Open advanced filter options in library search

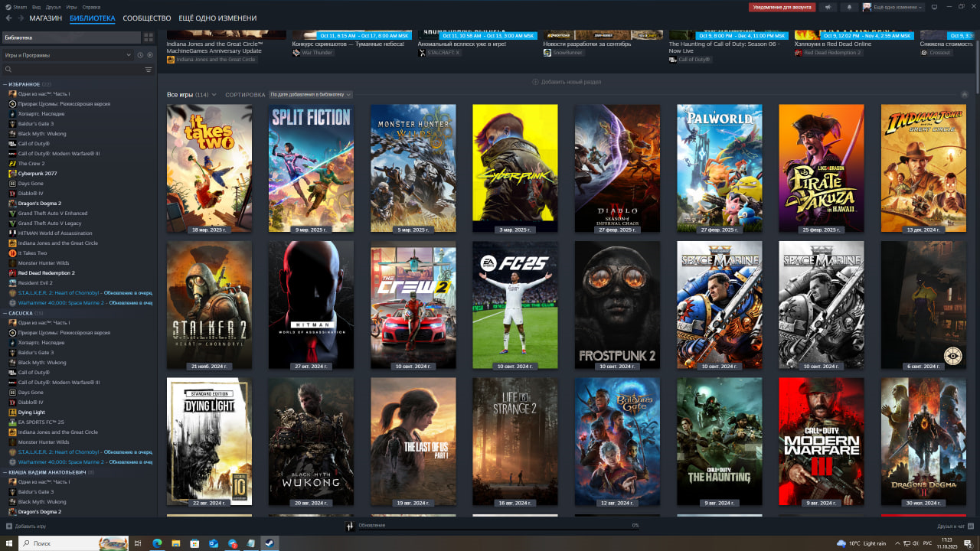[x=149, y=70]
